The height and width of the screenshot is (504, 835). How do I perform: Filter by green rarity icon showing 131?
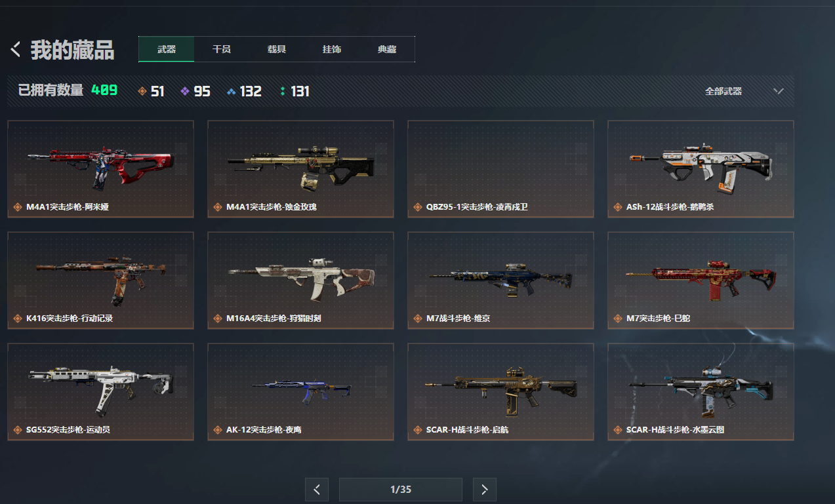point(283,91)
